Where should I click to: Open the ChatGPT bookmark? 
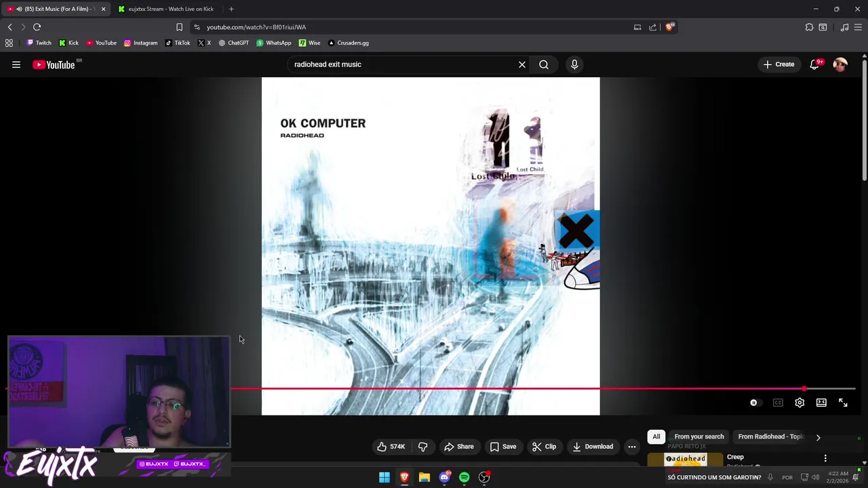click(233, 43)
